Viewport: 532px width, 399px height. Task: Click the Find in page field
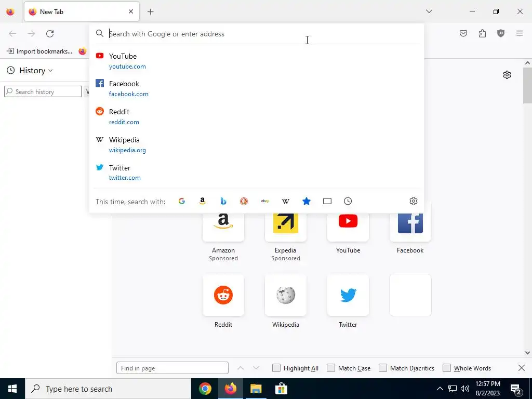[172, 368]
